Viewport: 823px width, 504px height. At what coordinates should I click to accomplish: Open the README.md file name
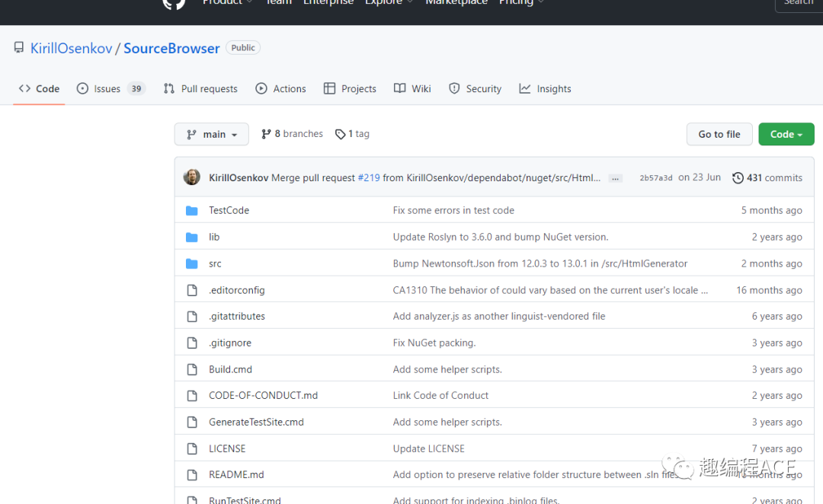pos(236,474)
